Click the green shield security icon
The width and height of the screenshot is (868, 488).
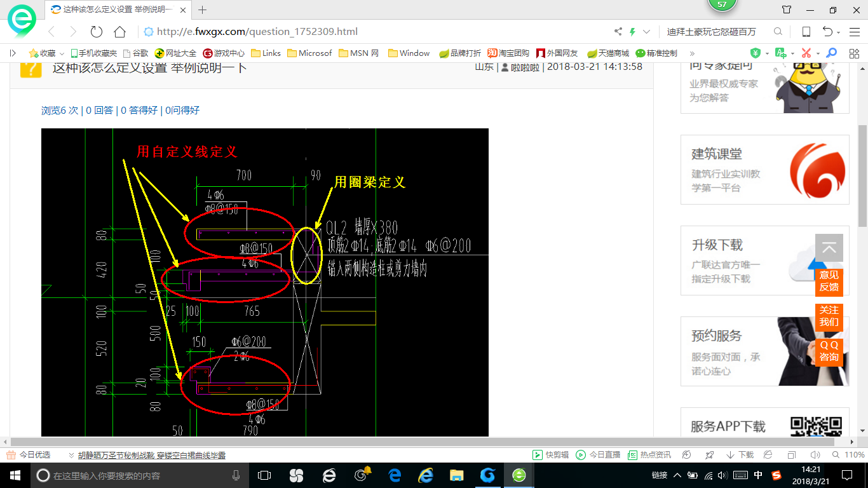point(755,53)
